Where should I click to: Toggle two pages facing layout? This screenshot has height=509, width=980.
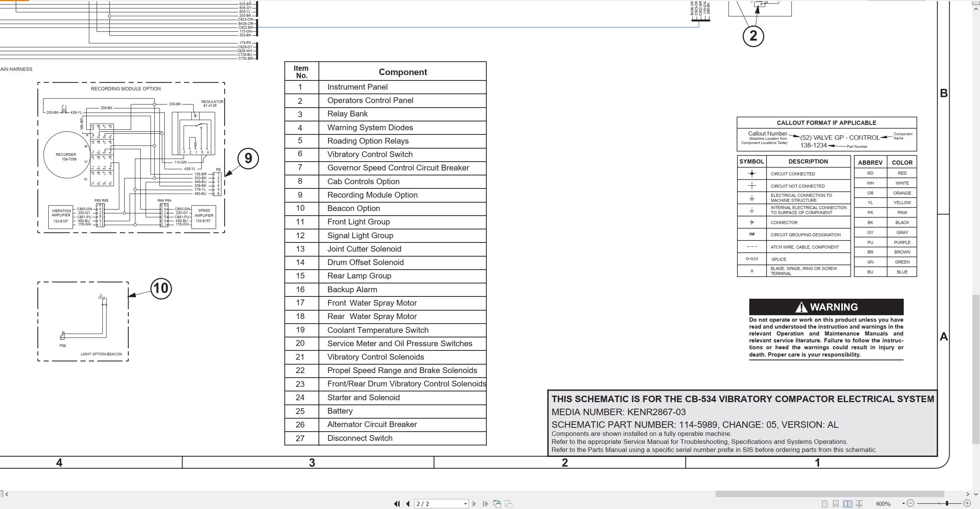coord(848,504)
